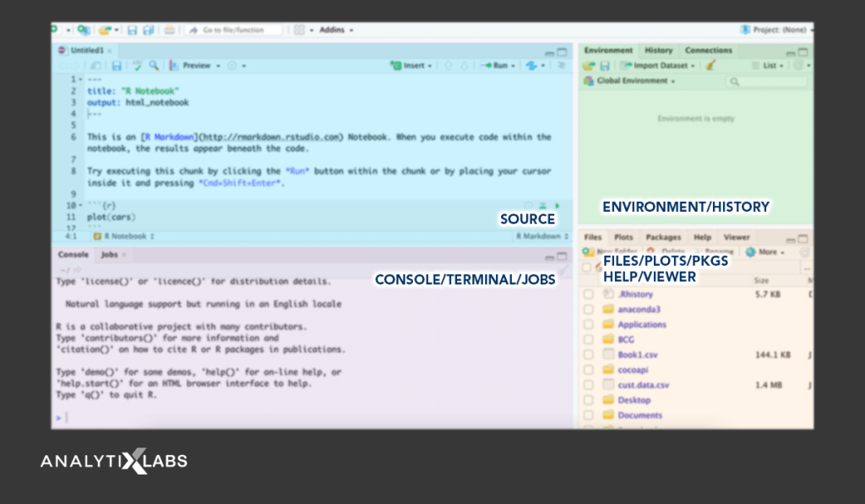This screenshot has height=504, width=865.
Task: Toggle the document outline icon
Action: click(x=561, y=66)
